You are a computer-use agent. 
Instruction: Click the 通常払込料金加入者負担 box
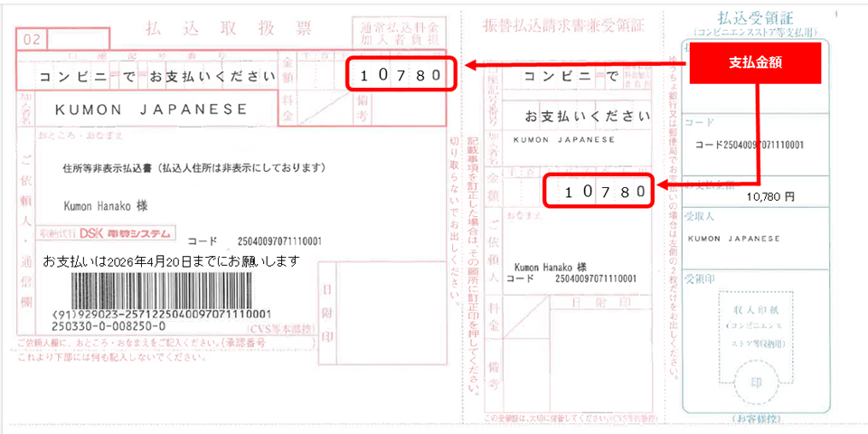click(x=399, y=33)
